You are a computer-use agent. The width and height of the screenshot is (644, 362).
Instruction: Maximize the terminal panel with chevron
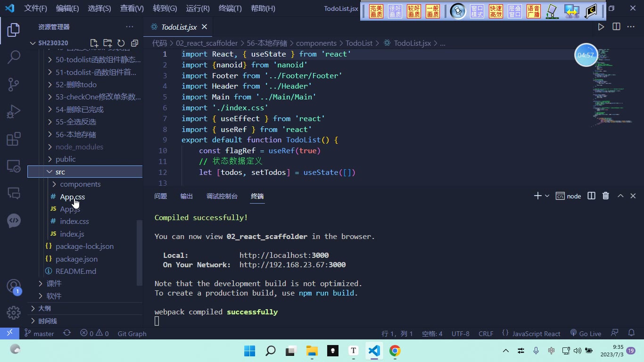point(620,196)
